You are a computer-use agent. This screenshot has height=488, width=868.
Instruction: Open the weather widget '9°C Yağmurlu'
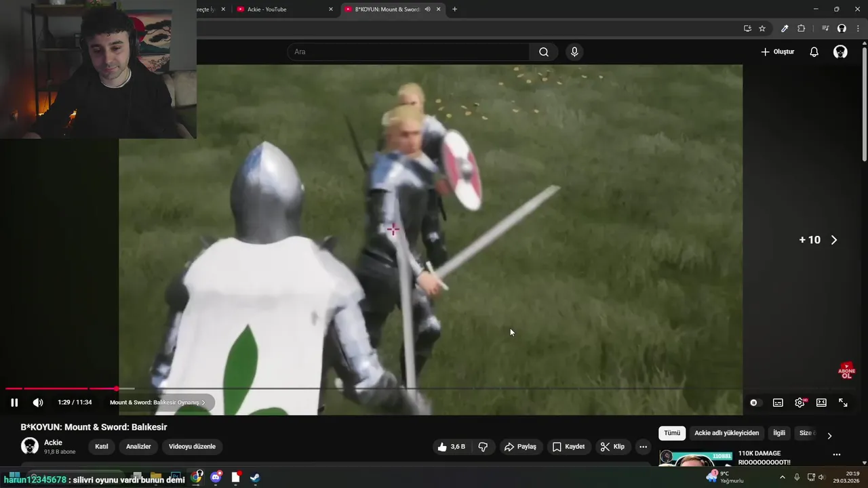(x=725, y=477)
